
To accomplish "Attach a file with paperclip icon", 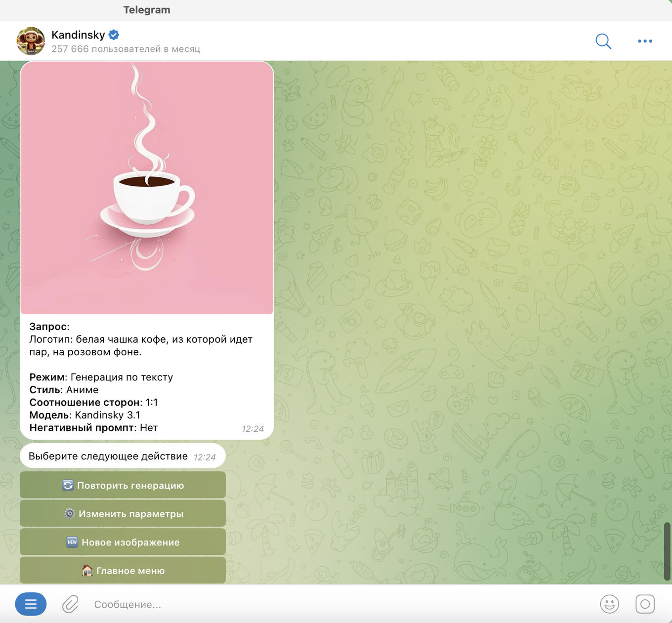I will [70, 604].
